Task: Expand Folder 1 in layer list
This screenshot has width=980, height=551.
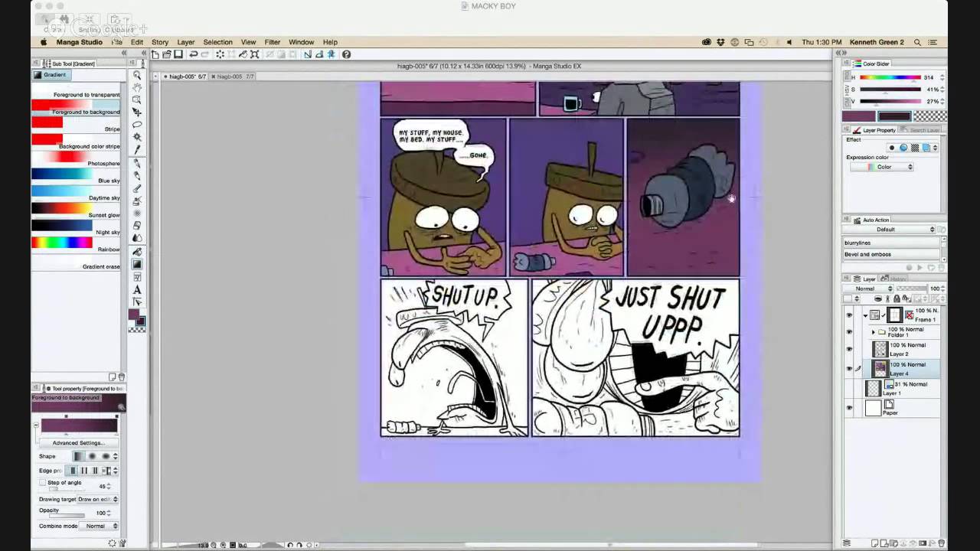Action: [874, 332]
